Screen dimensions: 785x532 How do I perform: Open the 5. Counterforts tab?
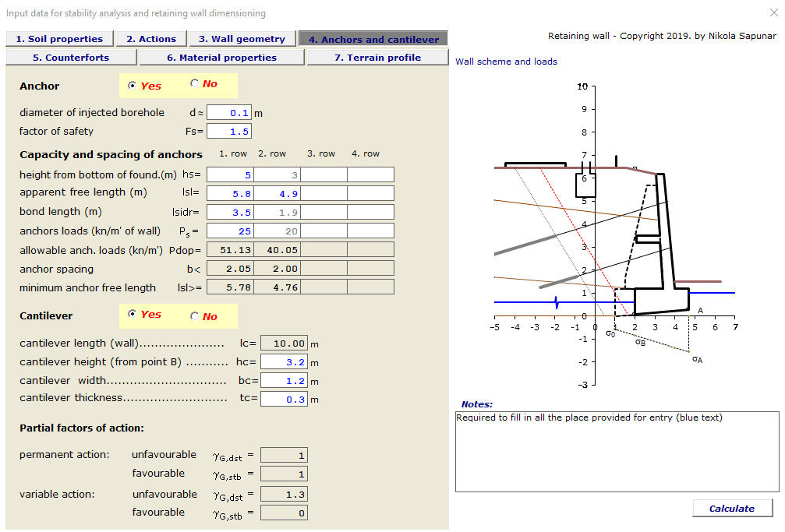pyautogui.click(x=71, y=58)
